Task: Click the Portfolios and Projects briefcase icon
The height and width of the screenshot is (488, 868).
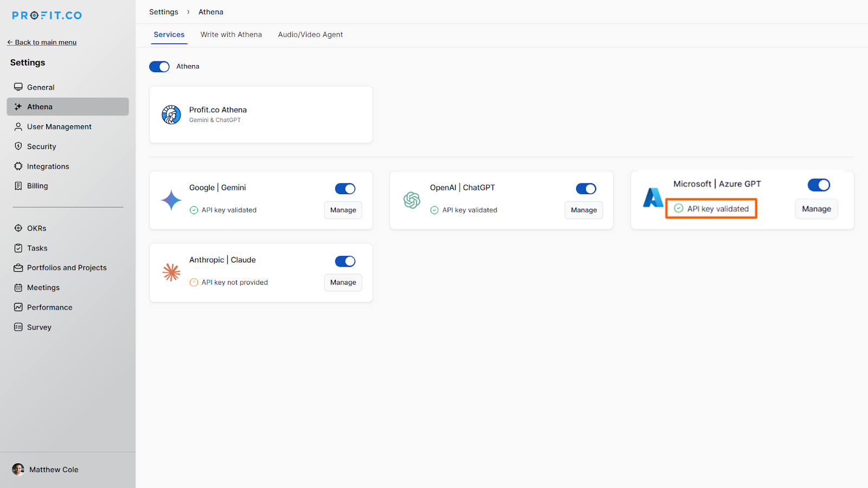Action: point(18,268)
